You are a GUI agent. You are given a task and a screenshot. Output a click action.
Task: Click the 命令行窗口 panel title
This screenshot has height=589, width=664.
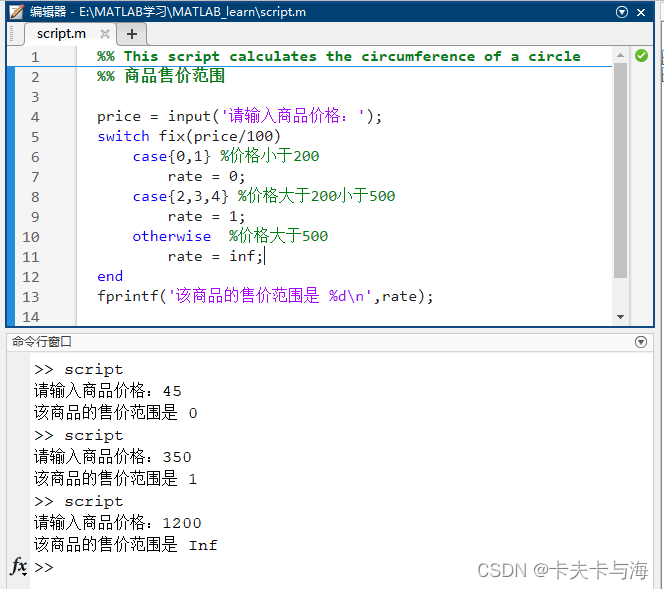[42, 342]
